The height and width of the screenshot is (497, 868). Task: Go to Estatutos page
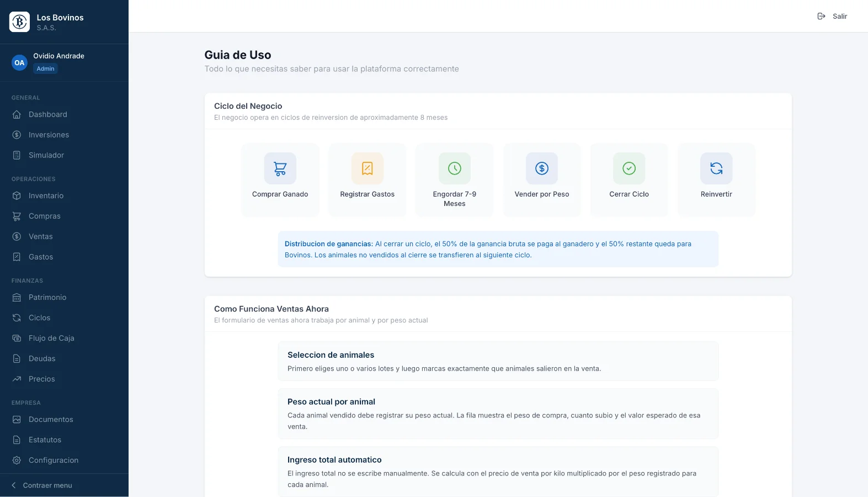(64, 440)
